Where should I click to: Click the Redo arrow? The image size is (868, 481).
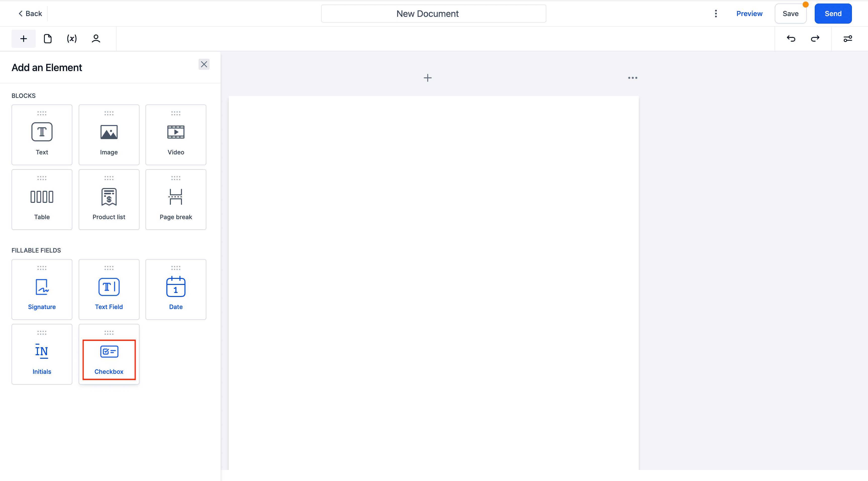pyautogui.click(x=815, y=39)
